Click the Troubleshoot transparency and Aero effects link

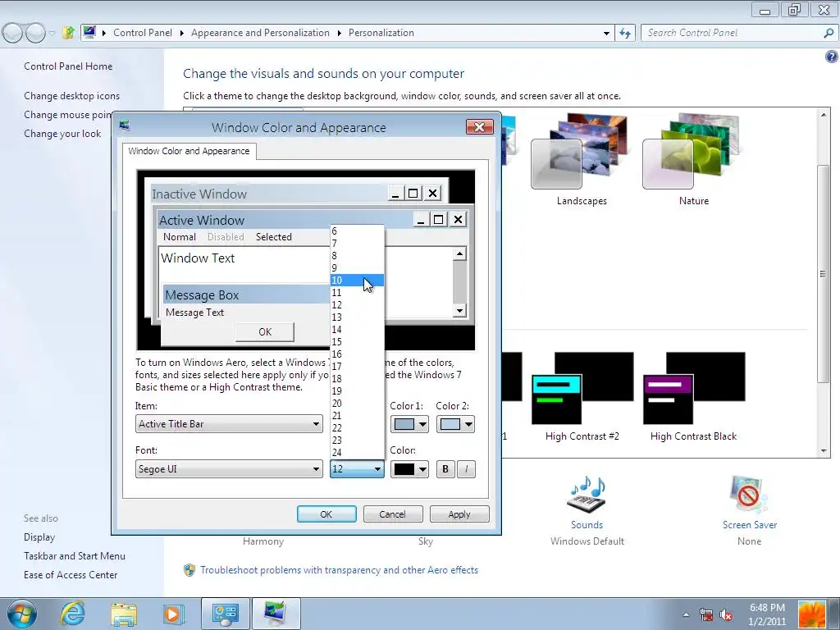pos(339,570)
